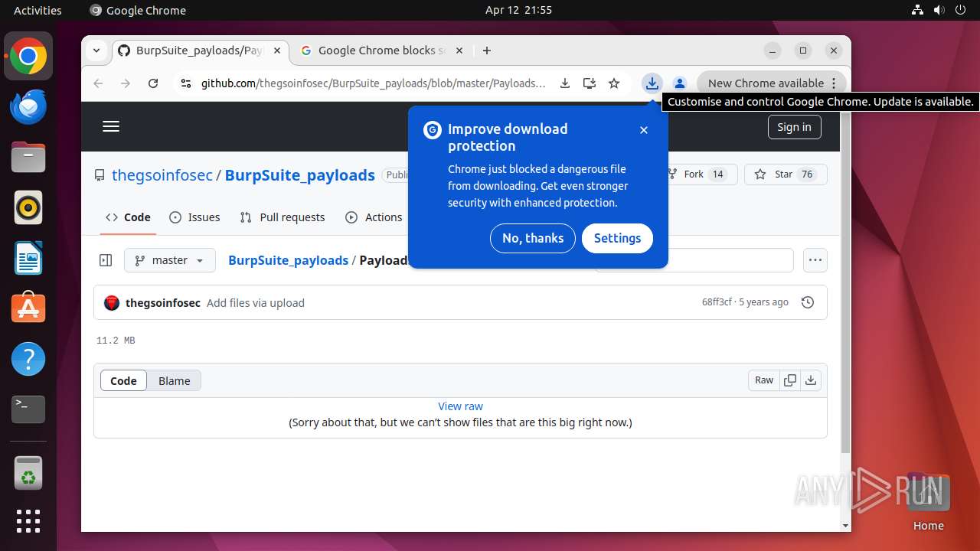The height and width of the screenshot is (551, 980).
Task: Open the Activities overview
Action: pyautogui.click(x=38, y=10)
